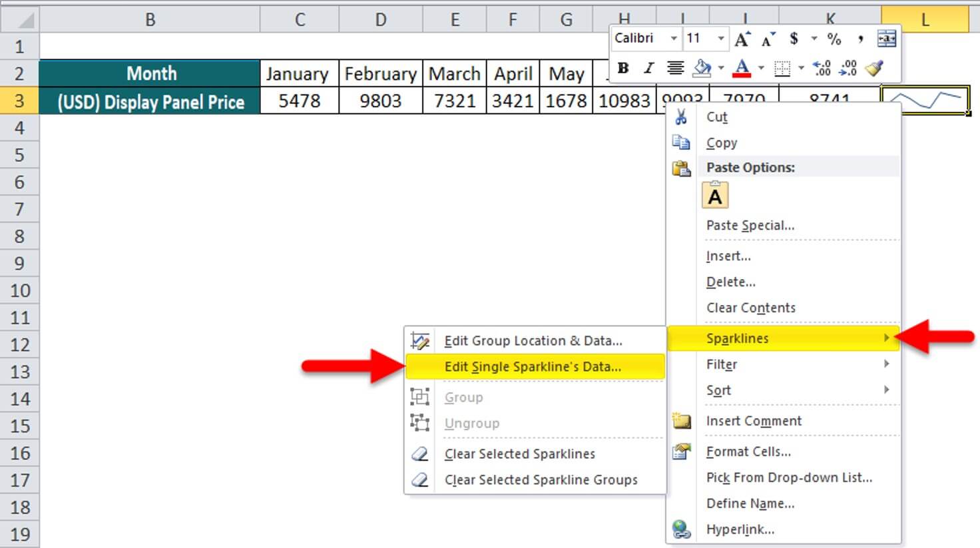Click the Ungroup sparklines icon

(x=419, y=423)
